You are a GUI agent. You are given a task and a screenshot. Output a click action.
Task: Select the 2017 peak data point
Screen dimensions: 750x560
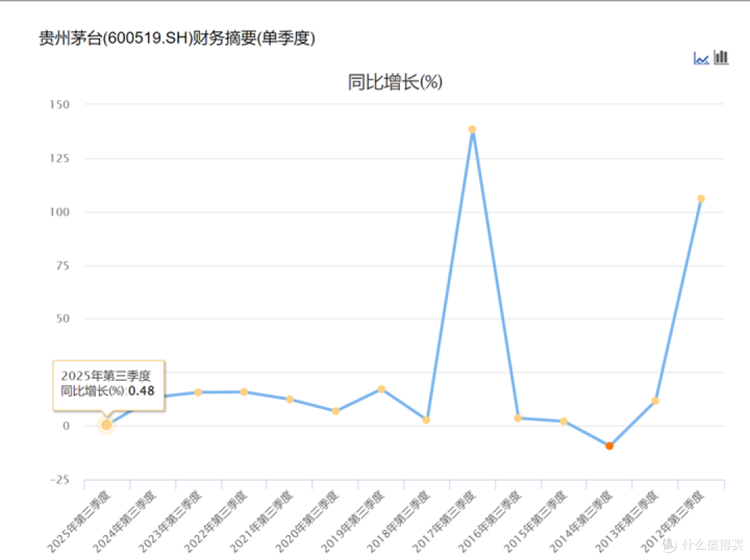tap(472, 129)
